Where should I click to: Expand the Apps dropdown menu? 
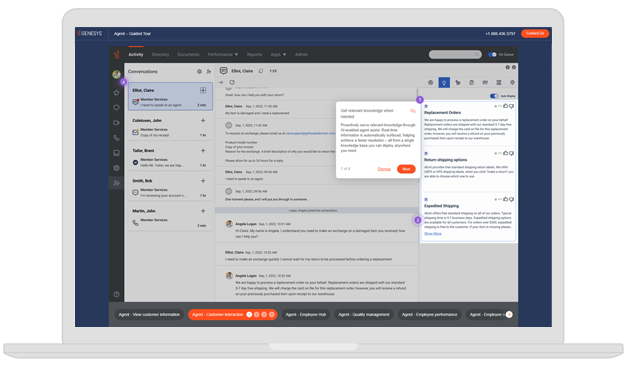(x=278, y=54)
